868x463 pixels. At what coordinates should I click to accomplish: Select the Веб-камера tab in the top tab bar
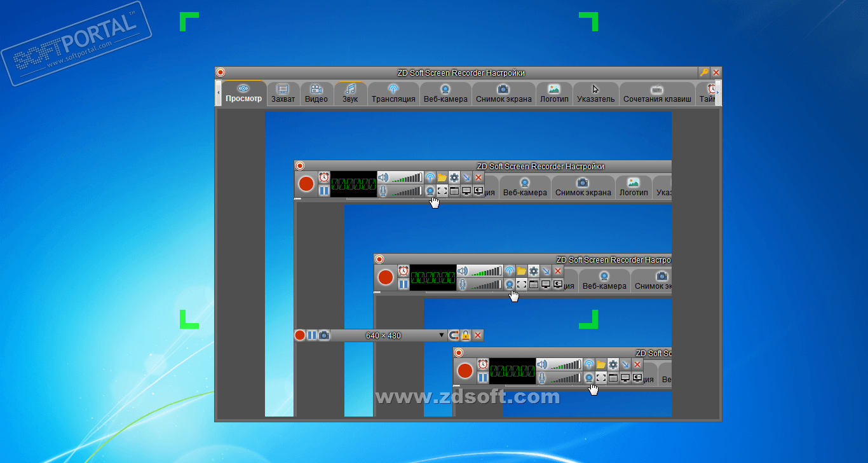(x=445, y=93)
